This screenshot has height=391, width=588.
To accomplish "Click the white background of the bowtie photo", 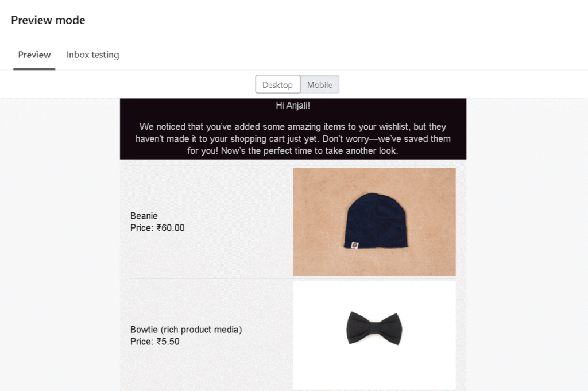I will coord(319,367).
